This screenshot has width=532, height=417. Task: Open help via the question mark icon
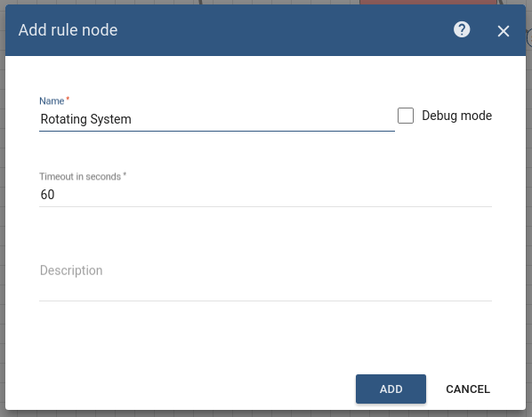[x=462, y=30]
